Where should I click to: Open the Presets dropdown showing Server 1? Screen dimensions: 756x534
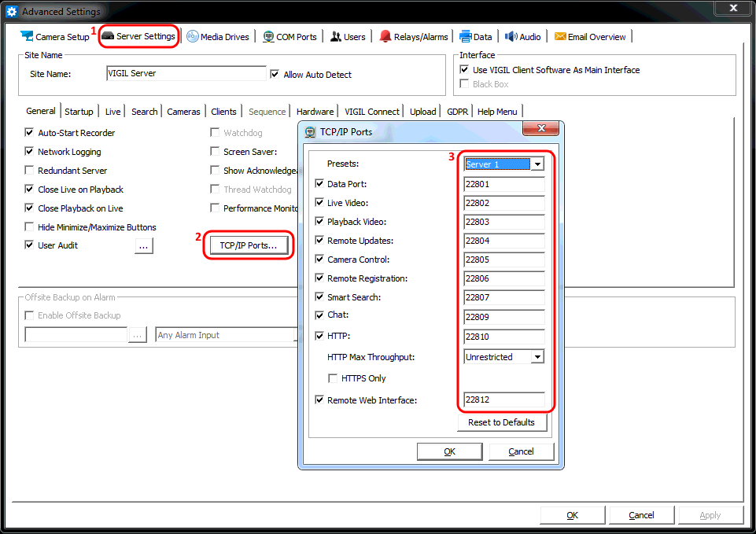click(x=537, y=164)
